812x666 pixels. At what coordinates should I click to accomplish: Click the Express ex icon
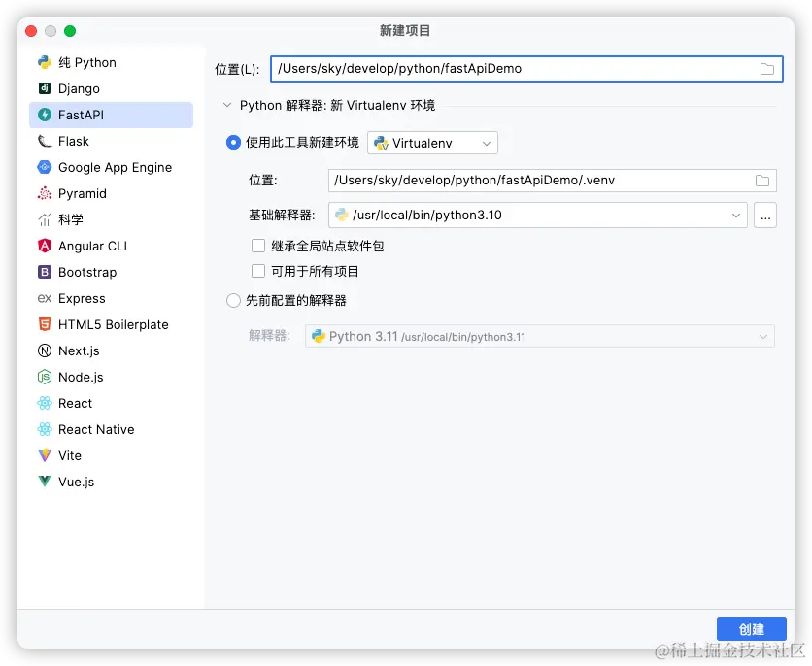point(45,299)
